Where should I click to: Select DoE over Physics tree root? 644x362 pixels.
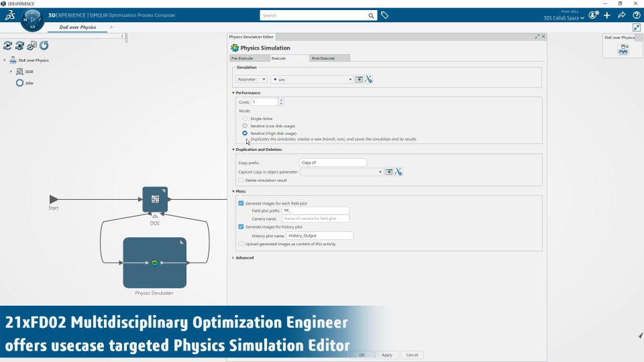[x=34, y=60]
